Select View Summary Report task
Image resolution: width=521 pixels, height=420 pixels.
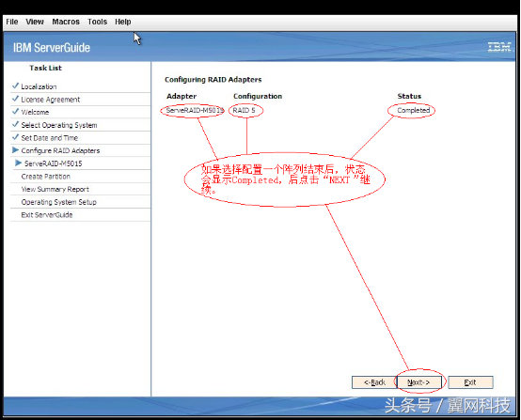[x=55, y=189]
